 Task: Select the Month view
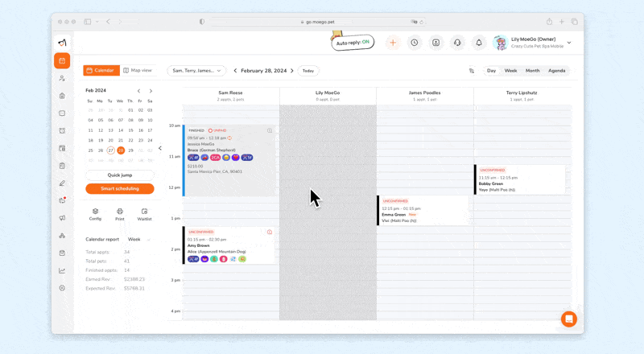pyautogui.click(x=532, y=71)
